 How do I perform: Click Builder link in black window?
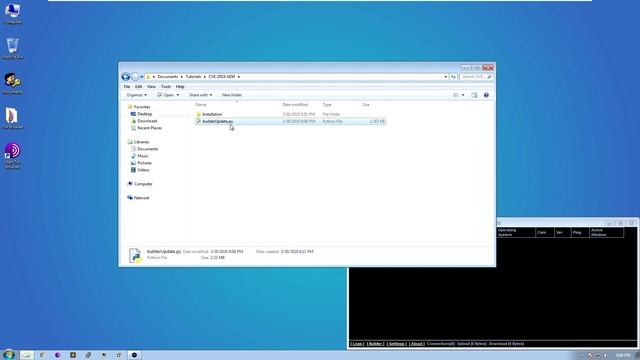click(375, 344)
